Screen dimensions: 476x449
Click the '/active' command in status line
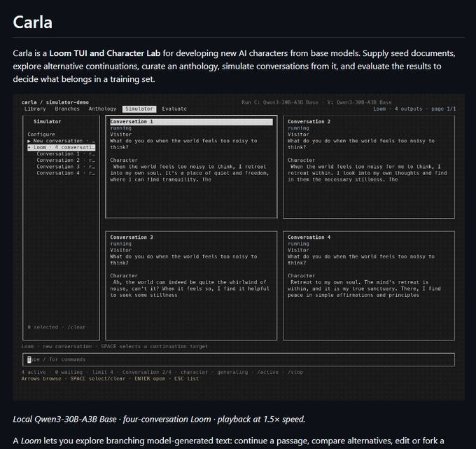point(267,373)
